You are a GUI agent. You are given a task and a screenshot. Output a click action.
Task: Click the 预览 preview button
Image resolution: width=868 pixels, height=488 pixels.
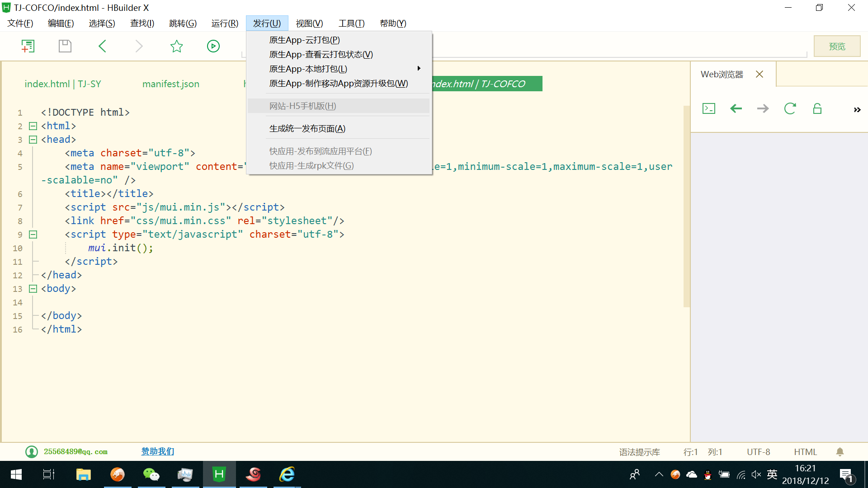click(x=837, y=46)
